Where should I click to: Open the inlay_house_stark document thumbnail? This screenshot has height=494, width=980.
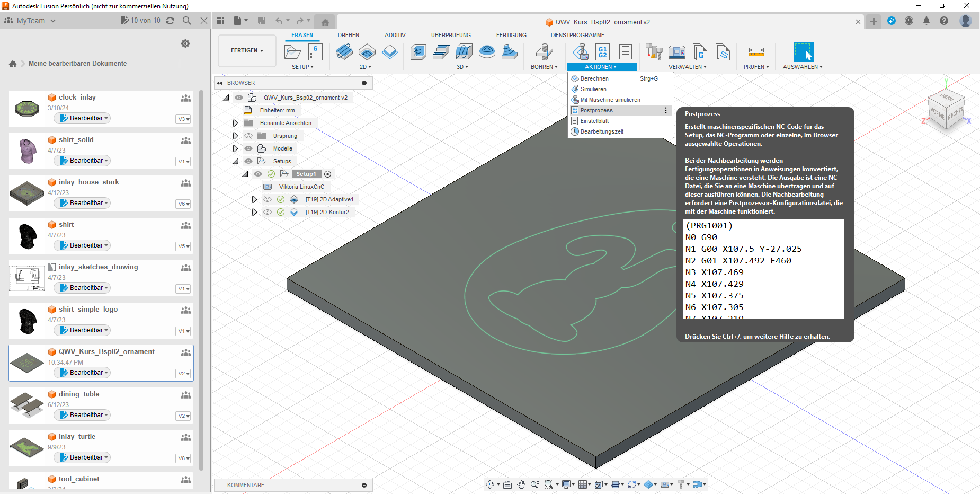(x=27, y=193)
